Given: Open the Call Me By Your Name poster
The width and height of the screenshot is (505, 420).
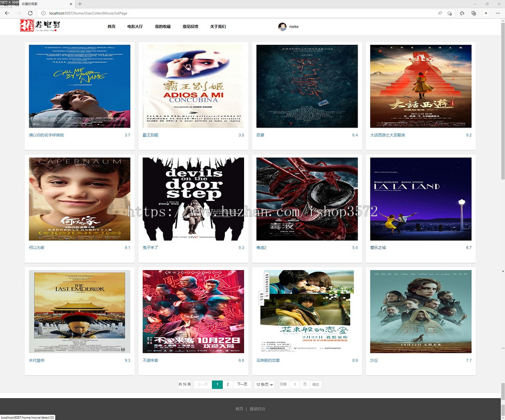Looking at the screenshot, I should 80,86.
